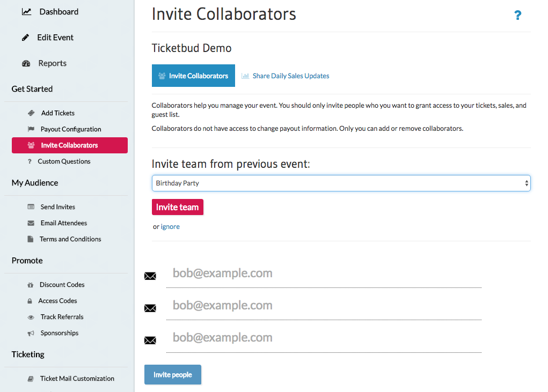Viewport: 548px width, 392px height.
Task: Click the Custom Questions question mark icon
Action: coord(30,161)
